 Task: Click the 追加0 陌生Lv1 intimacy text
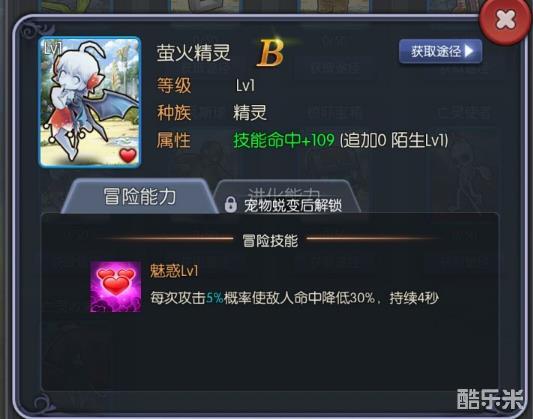pyautogui.click(x=394, y=140)
